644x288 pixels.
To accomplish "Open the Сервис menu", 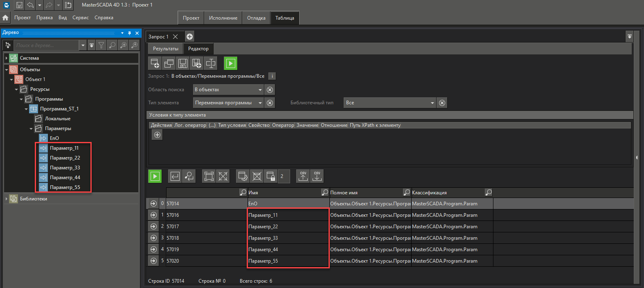I will point(80,18).
